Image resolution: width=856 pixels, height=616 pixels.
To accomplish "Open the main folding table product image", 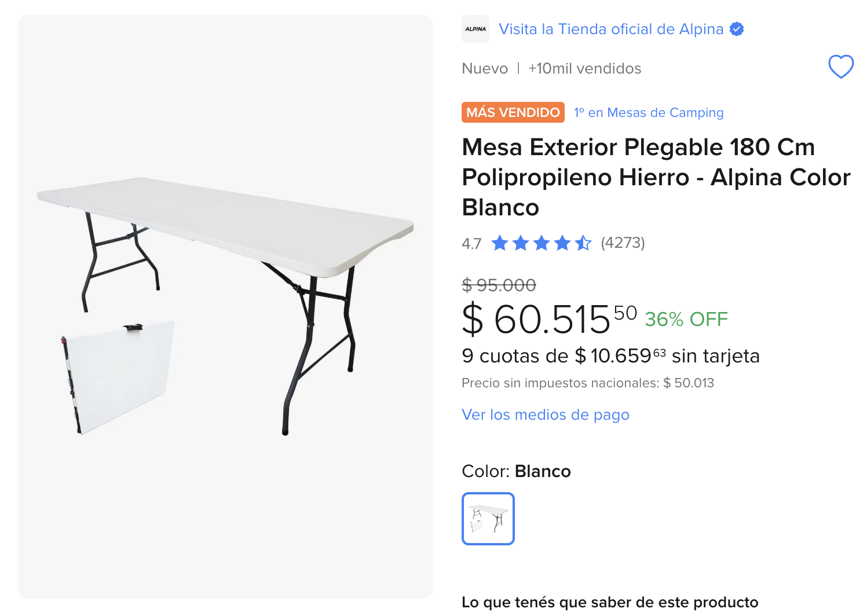I will (x=225, y=306).
